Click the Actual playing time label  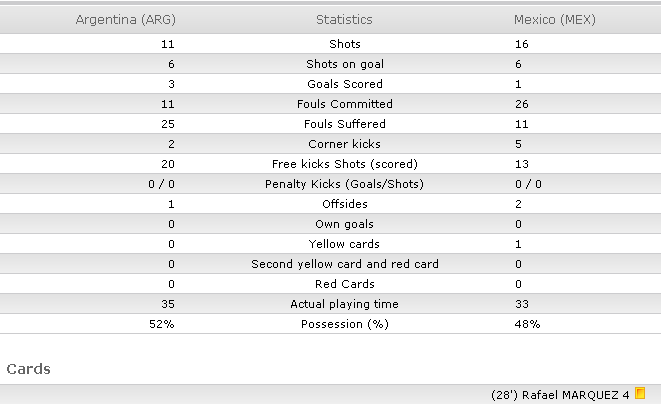(344, 304)
